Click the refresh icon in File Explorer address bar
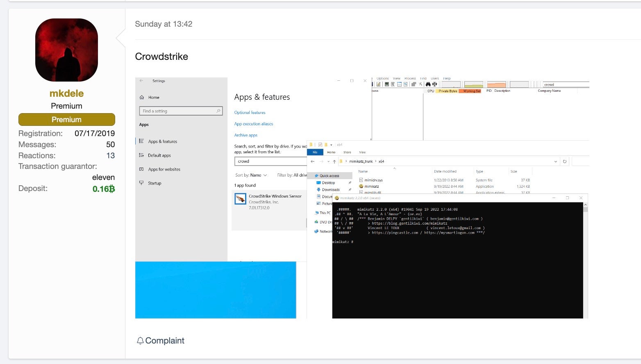The image size is (641, 364). click(564, 162)
